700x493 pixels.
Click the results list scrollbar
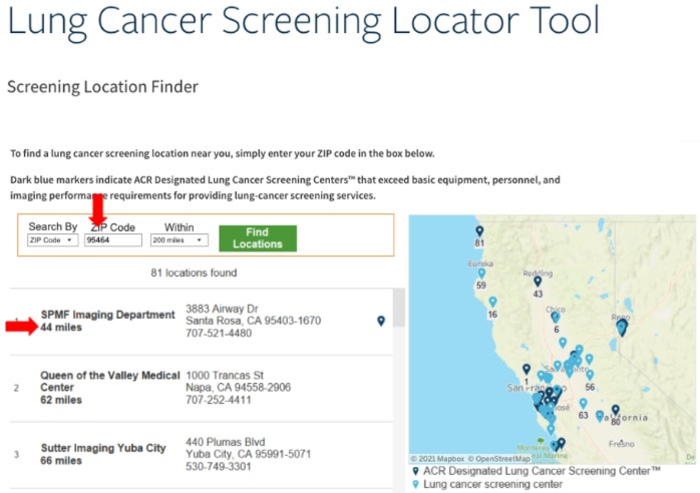click(399, 310)
